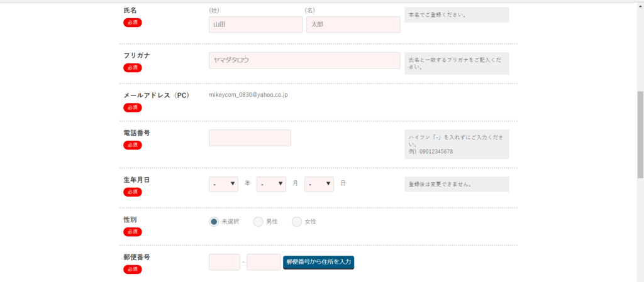Click the 生年月日 field label
The height and width of the screenshot is (282, 644).
point(136,180)
